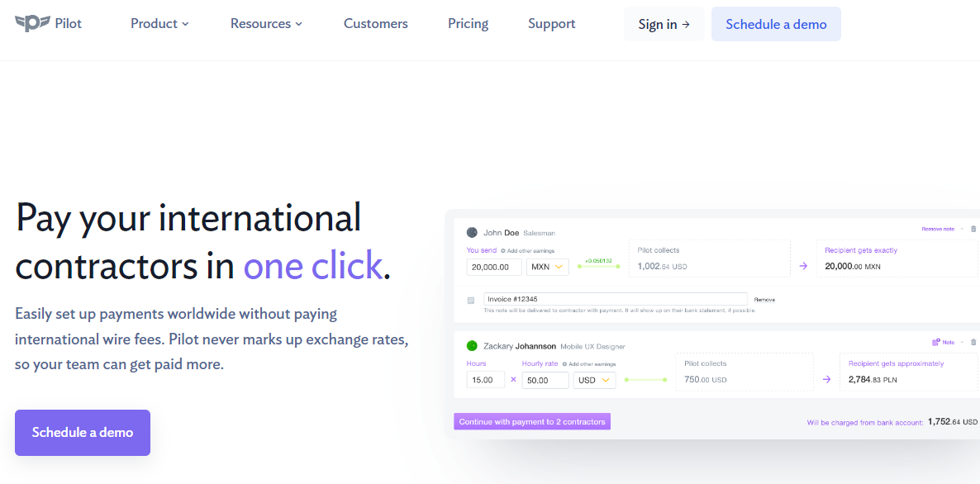The height and width of the screenshot is (484, 980).
Task: Delete John Doe's payment row via trash icon
Action: tap(973, 229)
